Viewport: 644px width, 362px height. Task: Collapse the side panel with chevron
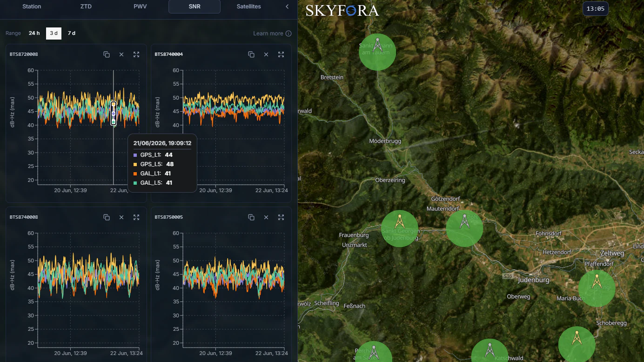tap(287, 7)
